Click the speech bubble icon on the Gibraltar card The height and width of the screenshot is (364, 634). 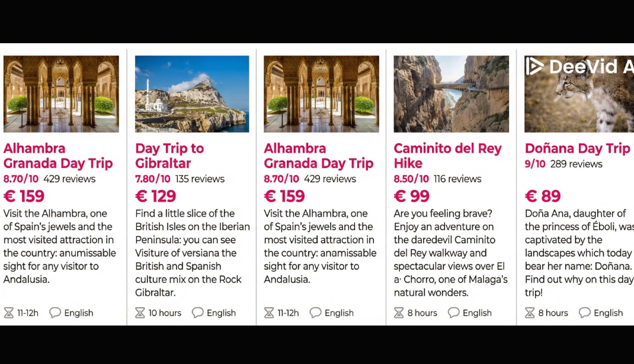tap(198, 313)
